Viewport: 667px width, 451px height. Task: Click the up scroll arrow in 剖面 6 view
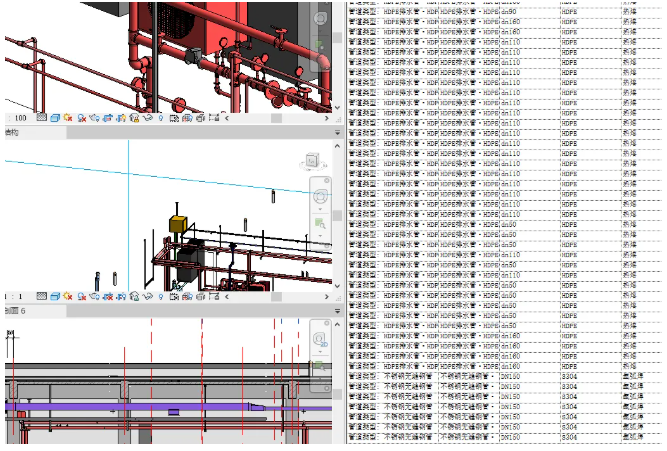(x=337, y=325)
